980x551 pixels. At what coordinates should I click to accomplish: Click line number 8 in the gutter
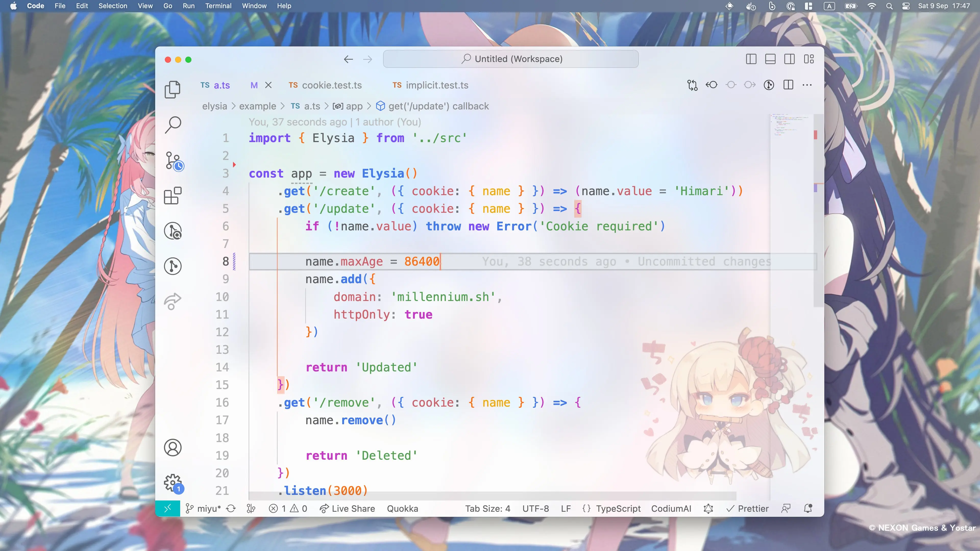[x=226, y=261]
